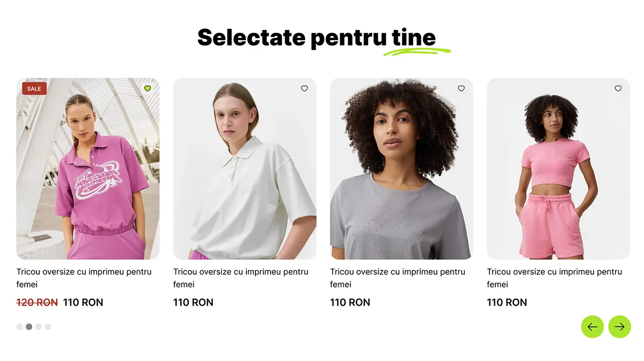Unfavorite the pink polo shirt via green heart
The height and width of the screenshot is (361, 644).
[x=148, y=89]
